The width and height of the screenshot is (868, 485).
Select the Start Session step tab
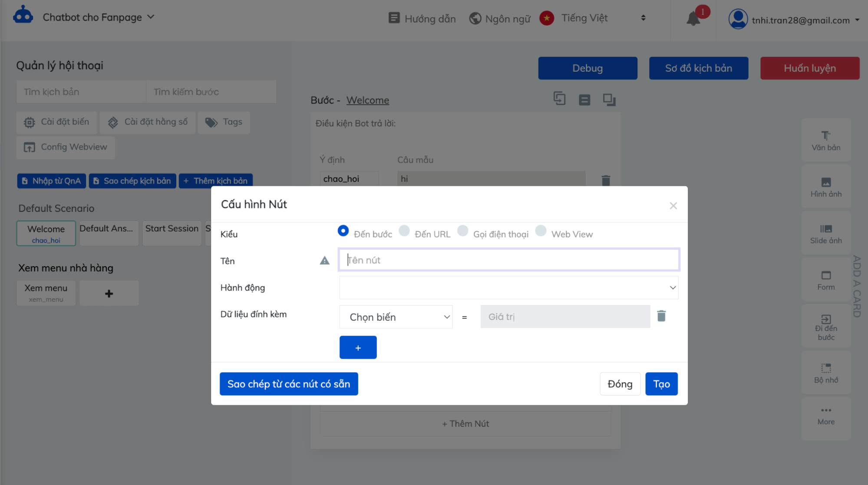pyautogui.click(x=172, y=233)
